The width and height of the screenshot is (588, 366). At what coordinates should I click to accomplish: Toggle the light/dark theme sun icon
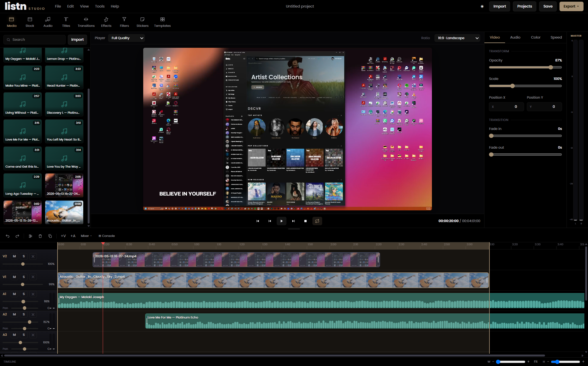click(482, 6)
